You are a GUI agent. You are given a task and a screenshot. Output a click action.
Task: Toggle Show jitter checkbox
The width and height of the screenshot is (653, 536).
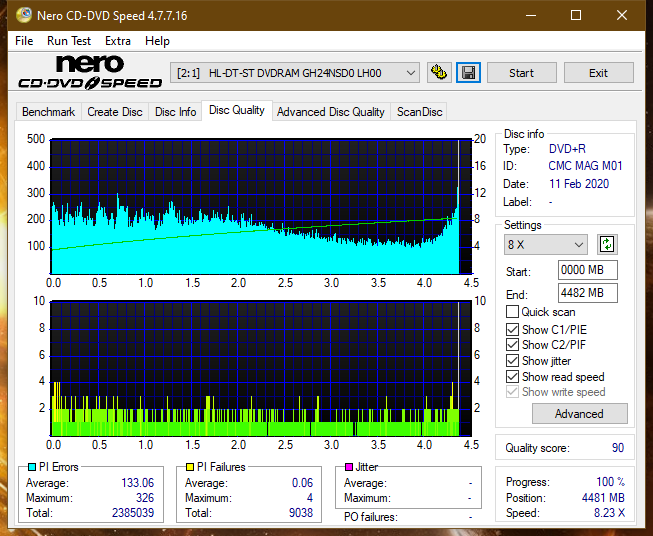[512, 361]
